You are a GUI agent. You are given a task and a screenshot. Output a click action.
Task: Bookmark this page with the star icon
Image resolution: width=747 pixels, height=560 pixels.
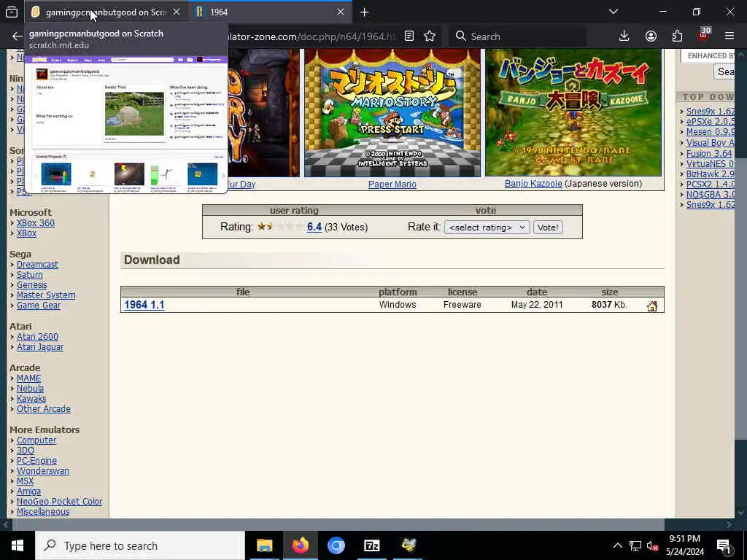(x=430, y=36)
